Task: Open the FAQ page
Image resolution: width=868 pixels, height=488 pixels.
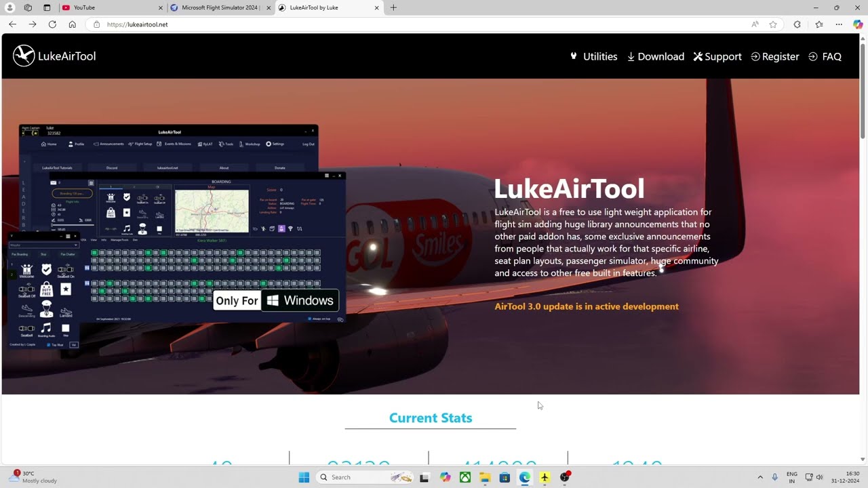Action: coord(825,56)
